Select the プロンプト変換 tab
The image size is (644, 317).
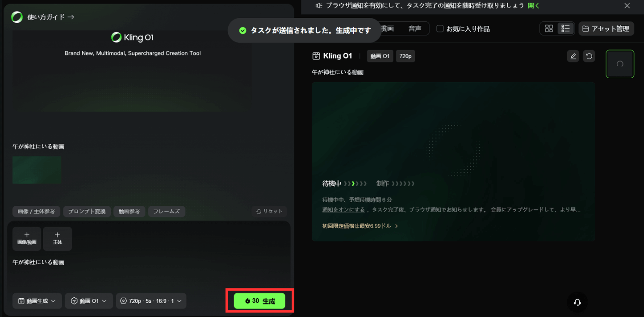pos(87,211)
